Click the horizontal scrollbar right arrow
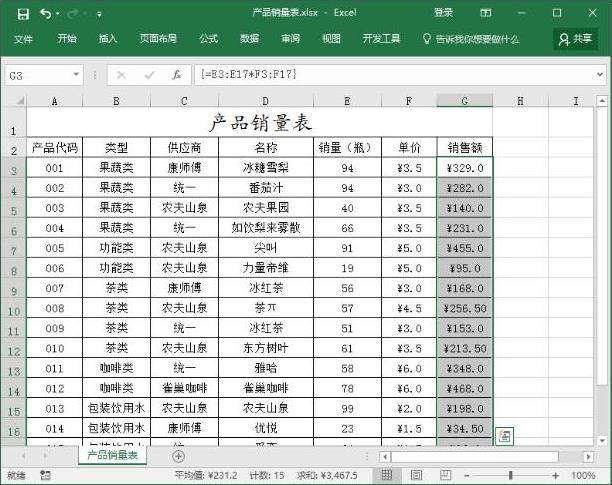The height and width of the screenshot is (485, 612). (x=588, y=456)
